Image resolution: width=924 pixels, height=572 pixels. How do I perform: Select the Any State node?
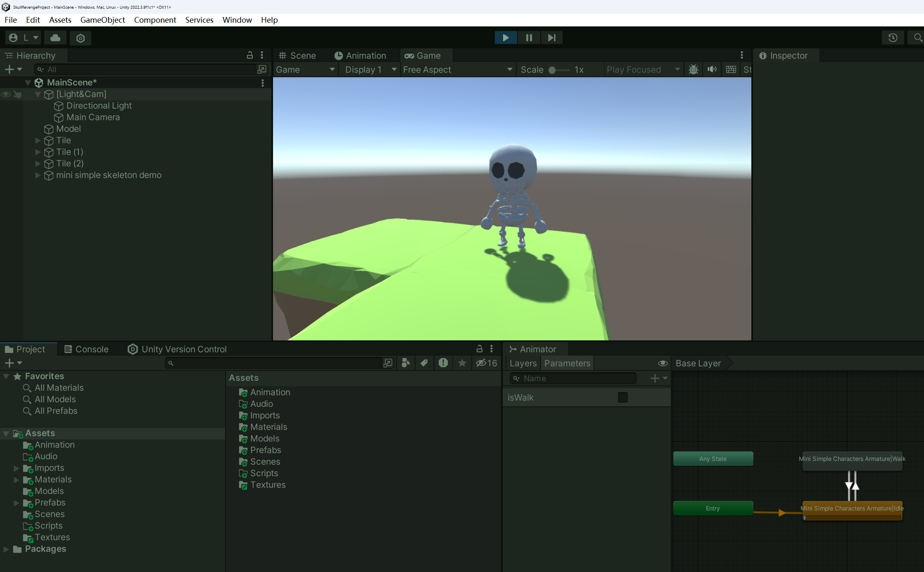[713, 459]
